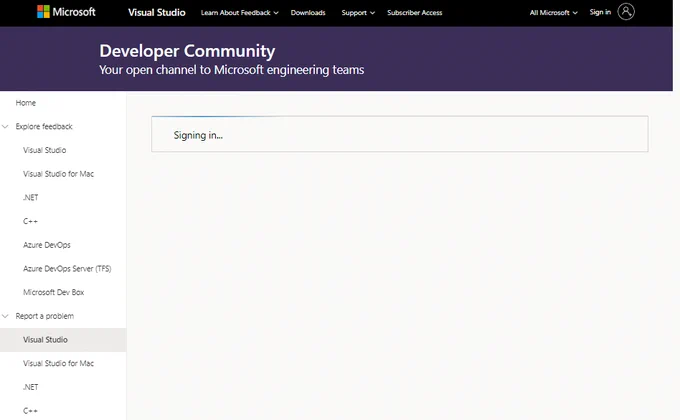
Task: Click the Signing in... status panel
Action: coord(400,134)
